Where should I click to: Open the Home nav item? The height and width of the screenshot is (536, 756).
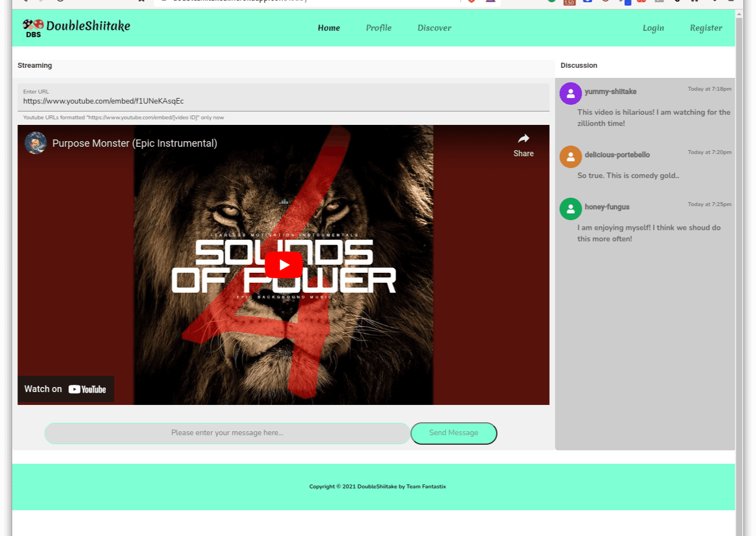click(329, 28)
